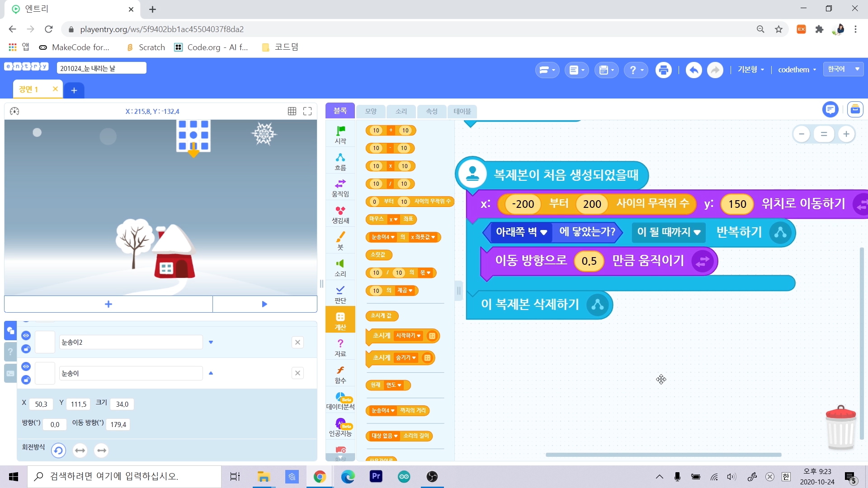Screen dimensions: 868x488
Task: Toggle the stage coordinate grid icon
Action: (x=292, y=111)
